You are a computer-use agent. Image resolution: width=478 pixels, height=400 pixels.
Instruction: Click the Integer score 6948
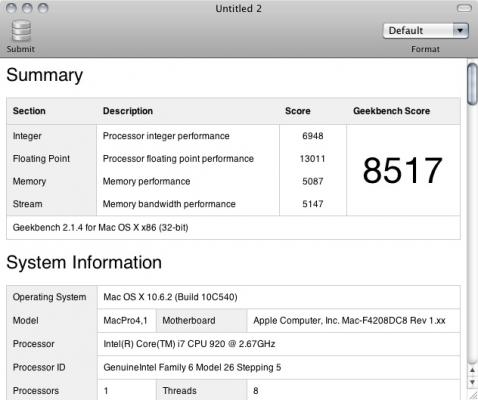pyautogui.click(x=313, y=136)
